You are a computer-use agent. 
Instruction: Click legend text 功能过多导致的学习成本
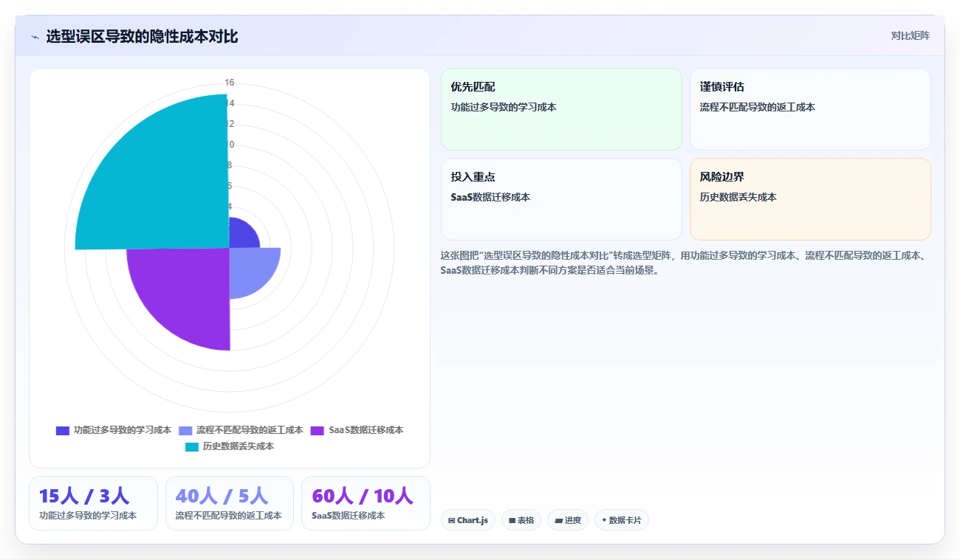[x=123, y=430]
